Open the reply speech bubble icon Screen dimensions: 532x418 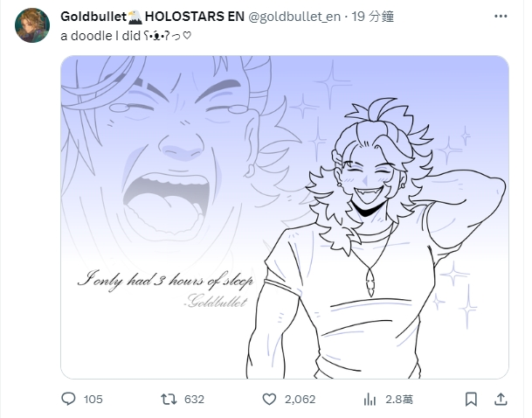click(x=68, y=399)
